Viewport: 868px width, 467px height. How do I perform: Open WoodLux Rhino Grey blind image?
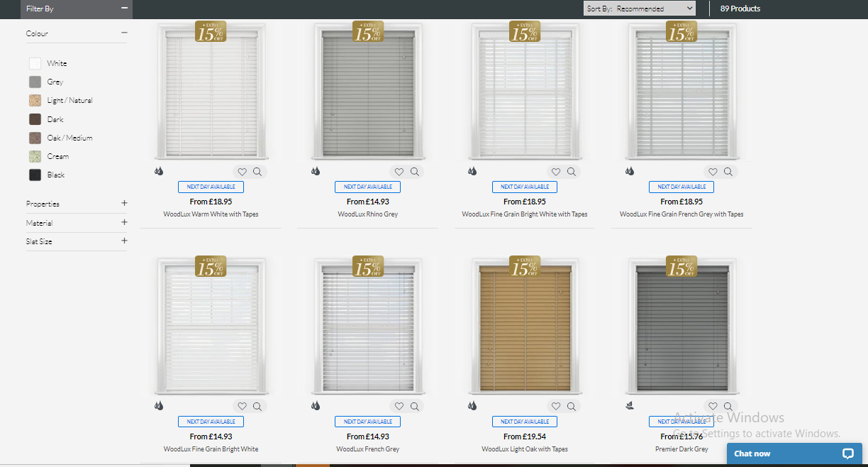coord(367,91)
